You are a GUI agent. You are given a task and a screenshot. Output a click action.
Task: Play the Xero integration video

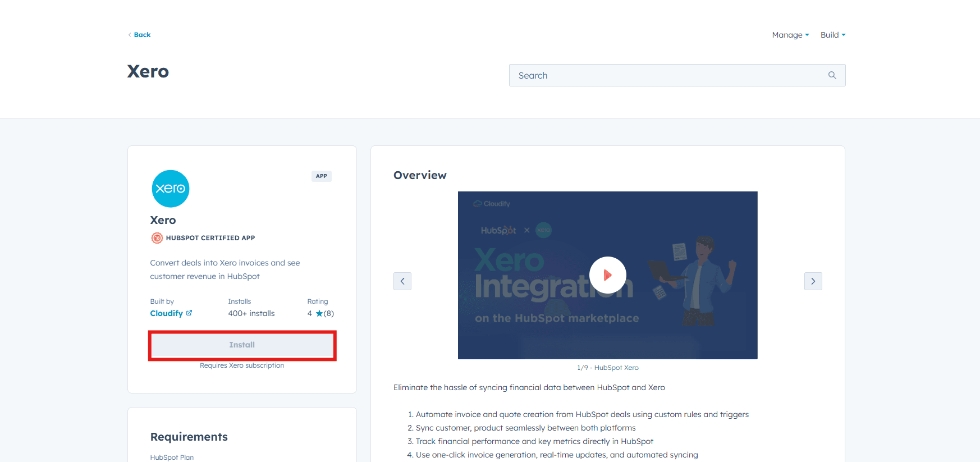[x=607, y=275]
